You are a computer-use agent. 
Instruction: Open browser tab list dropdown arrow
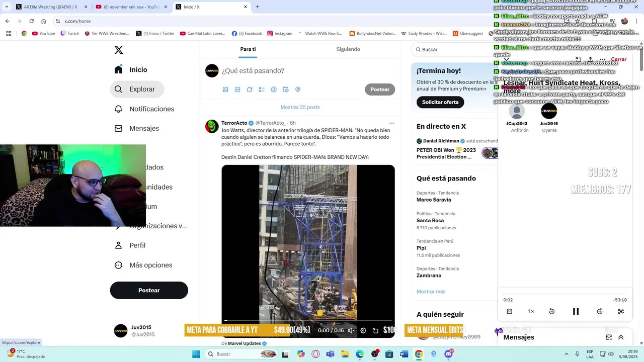(x=7, y=7)
